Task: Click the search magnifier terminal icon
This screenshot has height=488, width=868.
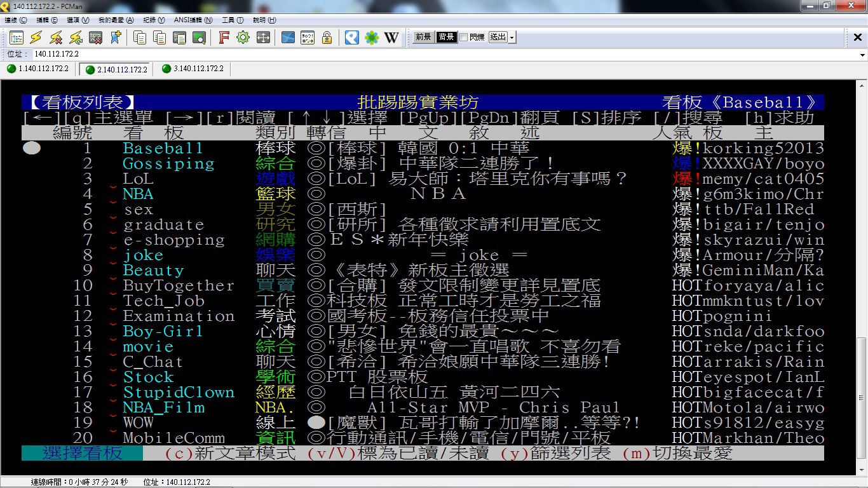Action: (199, 37)
